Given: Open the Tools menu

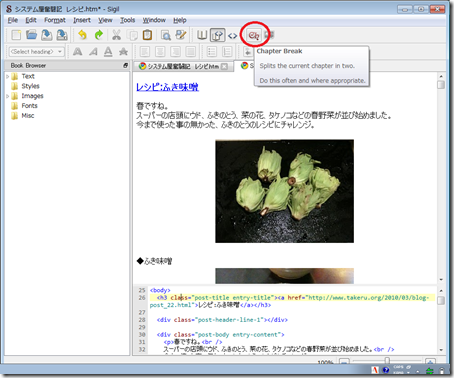Looking at the screenshot, I should point(127,20).
